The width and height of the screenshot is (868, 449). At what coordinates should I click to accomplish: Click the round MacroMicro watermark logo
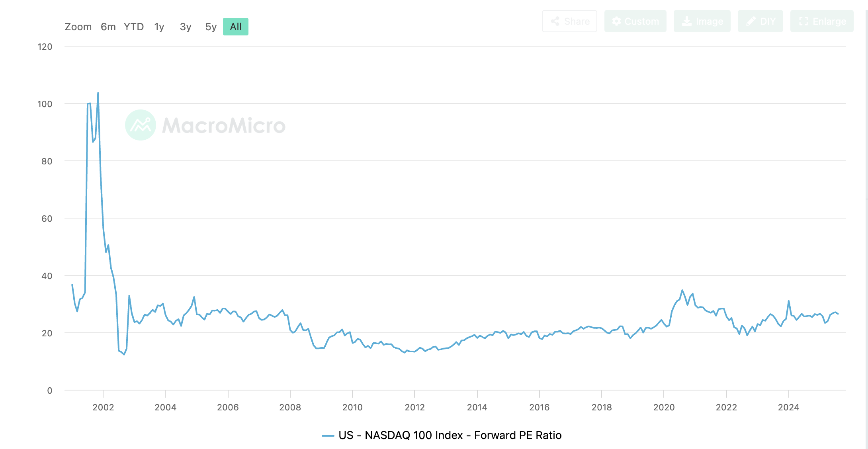pos(141,125)
